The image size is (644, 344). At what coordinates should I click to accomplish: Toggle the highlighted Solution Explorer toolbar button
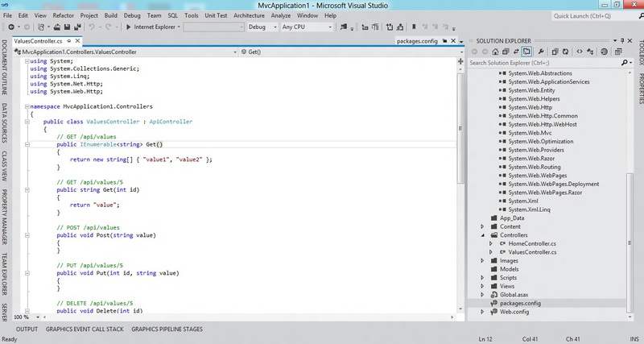pyautogui.click(x=526, y=52)
